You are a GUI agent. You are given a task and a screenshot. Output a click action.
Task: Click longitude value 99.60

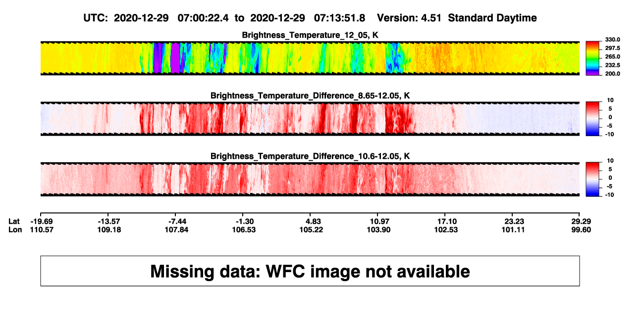click(x=581, y=230)
